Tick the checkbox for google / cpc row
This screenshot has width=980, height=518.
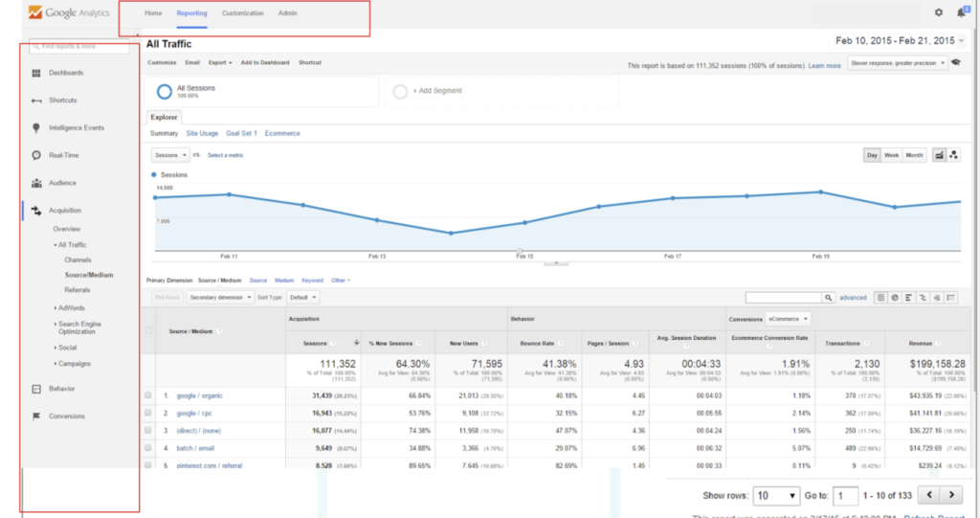click(x=147, y=413)
